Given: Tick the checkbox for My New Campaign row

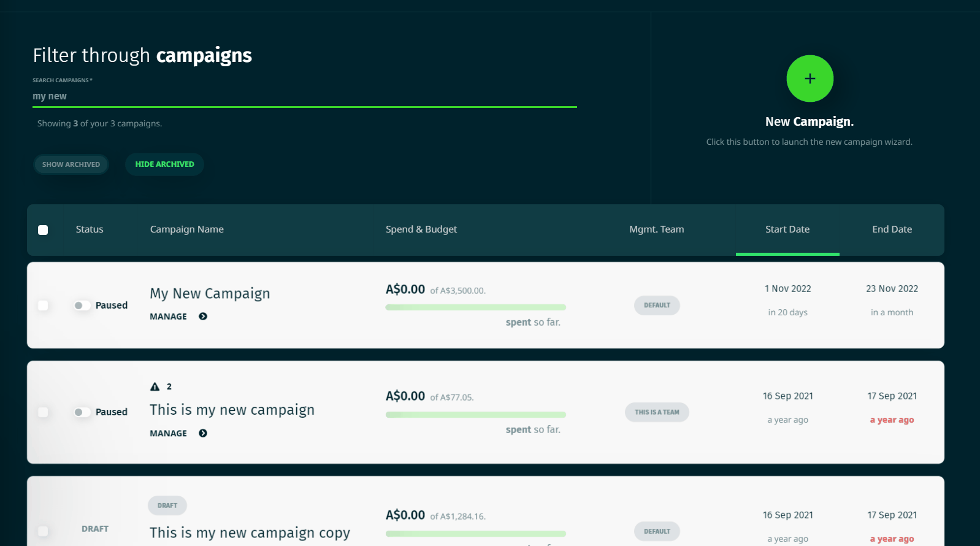Looking at the screenshot, I should [x=43, y=306].
